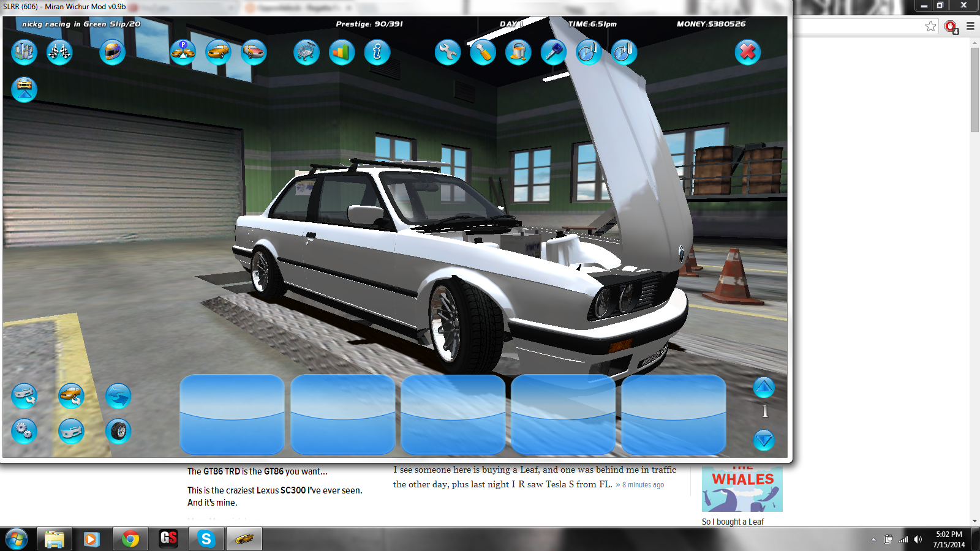Open the driver helmet profile icon
The image size is (980, 551).
pos(113,52)
